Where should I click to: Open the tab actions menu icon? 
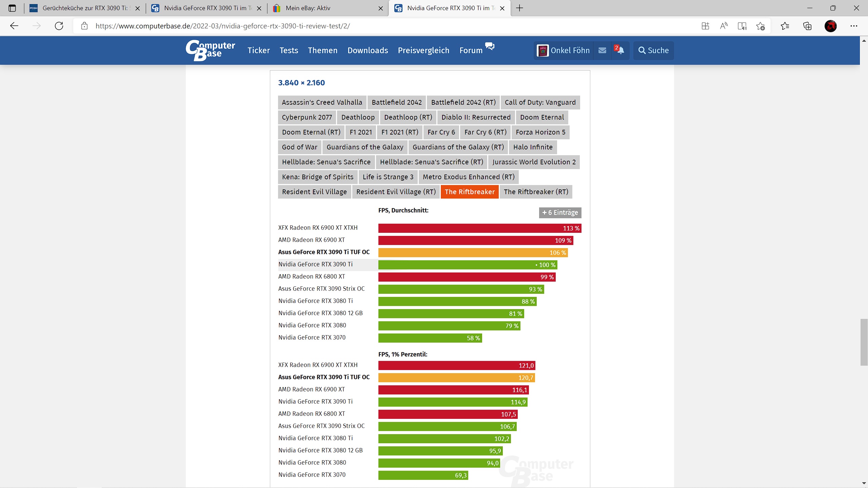click(12, 8)
